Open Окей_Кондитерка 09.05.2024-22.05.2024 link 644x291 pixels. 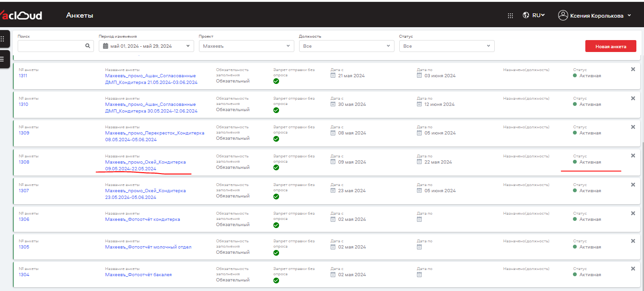(x=145, y=165)
